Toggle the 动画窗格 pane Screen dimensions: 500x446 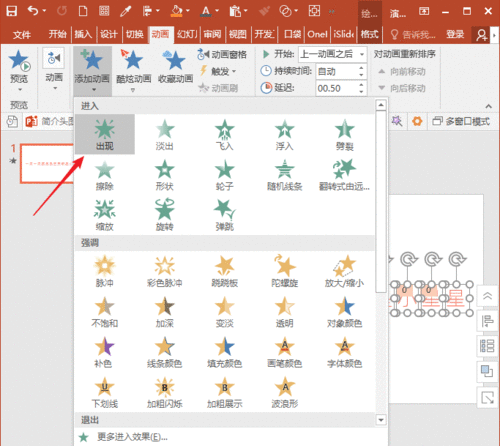click(222, 54)
